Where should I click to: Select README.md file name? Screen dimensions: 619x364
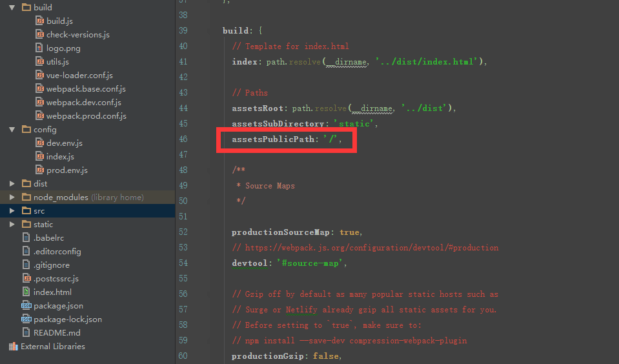[x=57, y=333]
